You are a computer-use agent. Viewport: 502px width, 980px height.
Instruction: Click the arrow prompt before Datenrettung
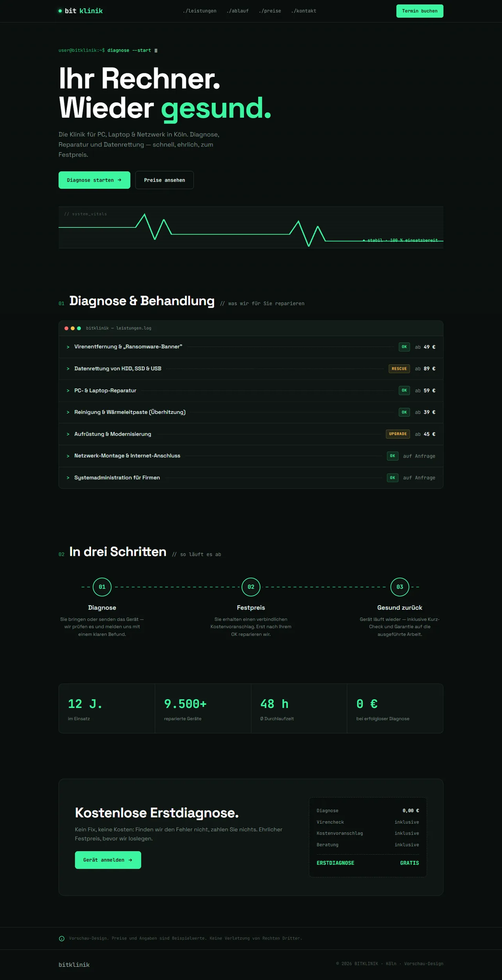[x=68, y=368]
